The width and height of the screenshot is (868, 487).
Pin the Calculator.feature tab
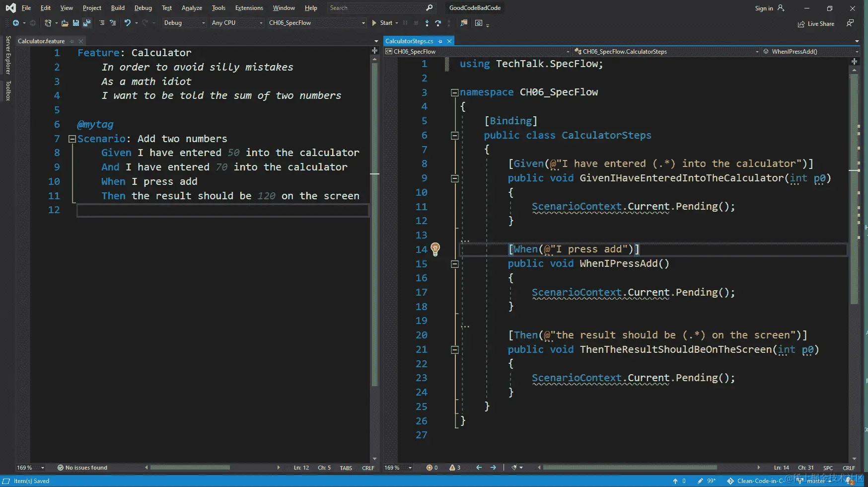(x=72, y=41)
